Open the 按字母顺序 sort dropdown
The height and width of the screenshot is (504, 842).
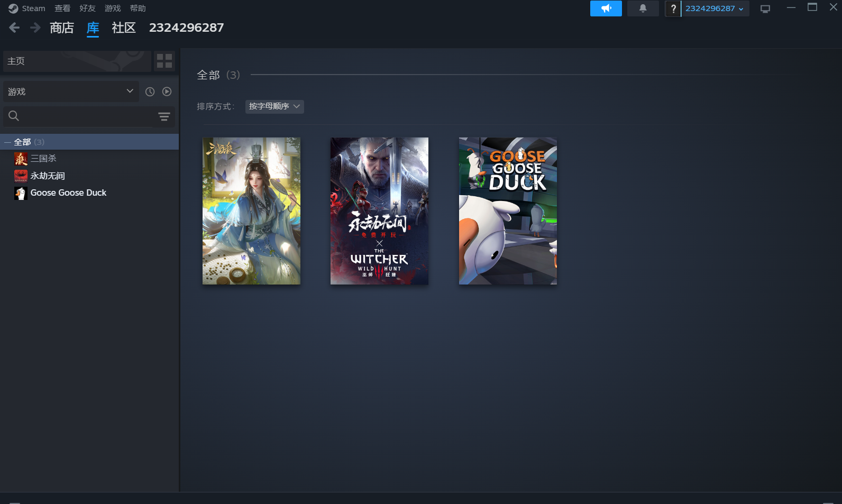click(274, 106)
